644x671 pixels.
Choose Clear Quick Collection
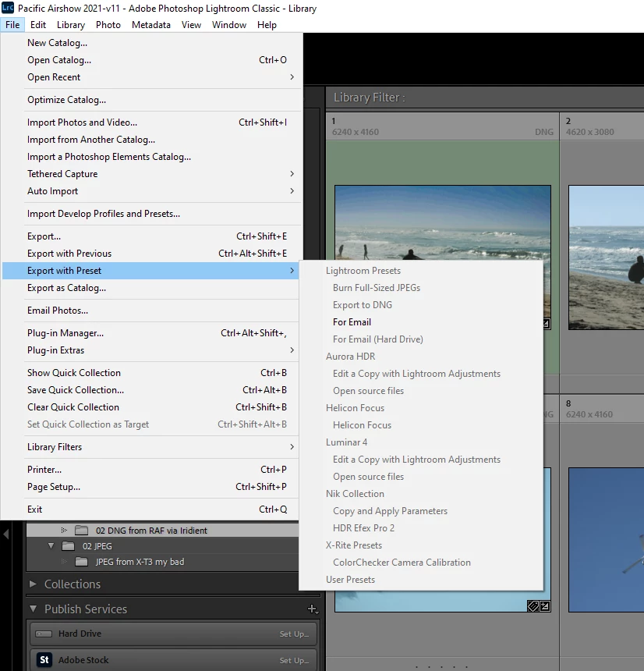click(x=150, y=407)
